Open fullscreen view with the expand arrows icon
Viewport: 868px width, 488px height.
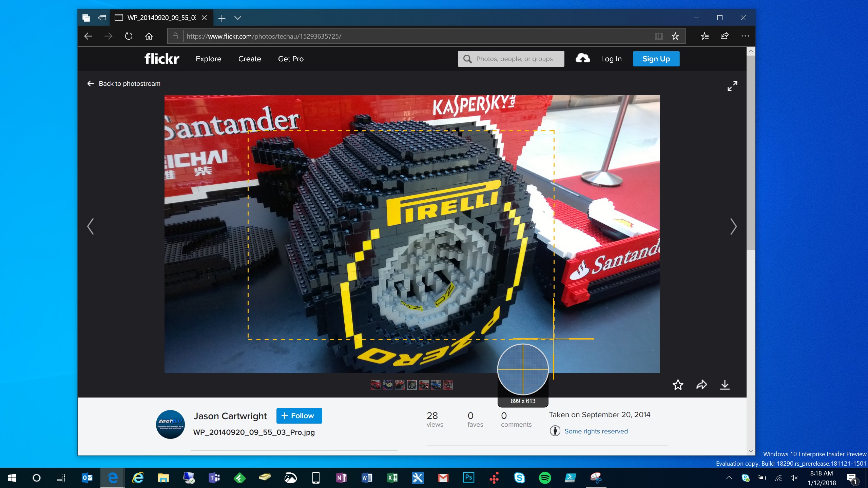coord(732,86)
